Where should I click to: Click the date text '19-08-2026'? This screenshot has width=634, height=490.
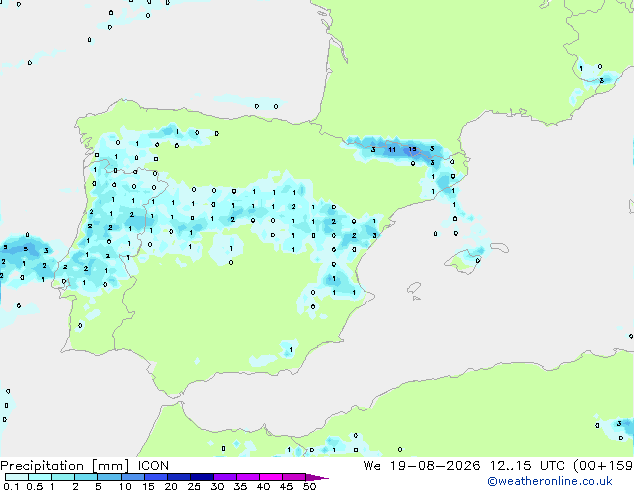pos(435,466)
